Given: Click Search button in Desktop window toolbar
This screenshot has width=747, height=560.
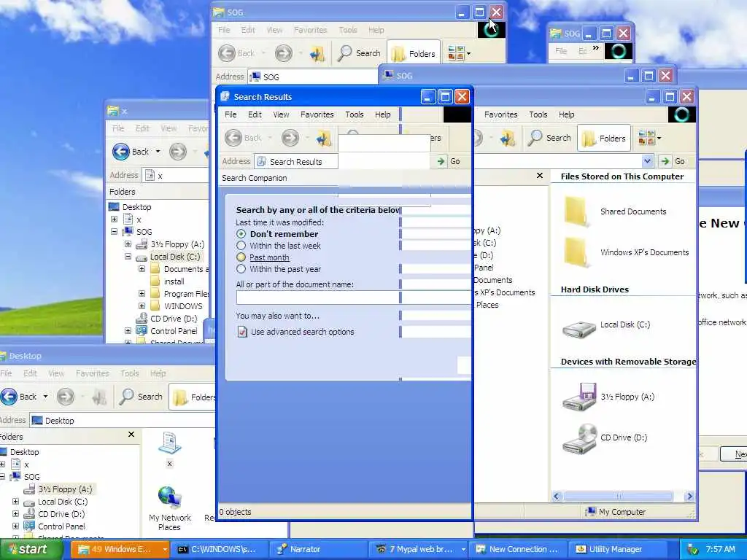Looking at the screenshot, I should tap(141, 397).
